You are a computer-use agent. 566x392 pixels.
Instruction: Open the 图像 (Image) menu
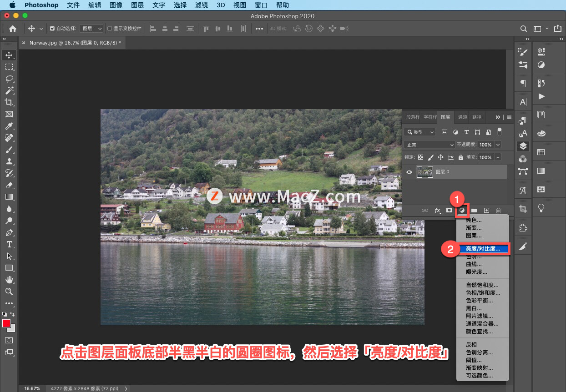pos(116,5)
